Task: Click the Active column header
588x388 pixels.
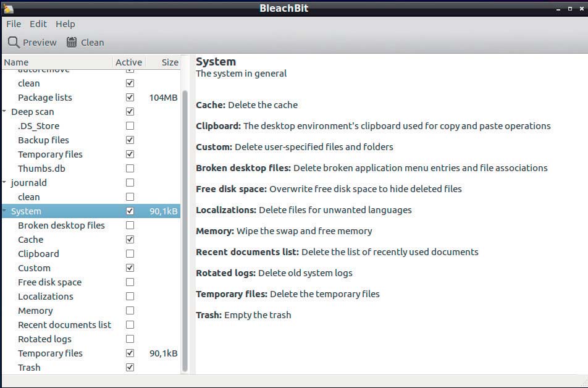Action: point(128,62)
